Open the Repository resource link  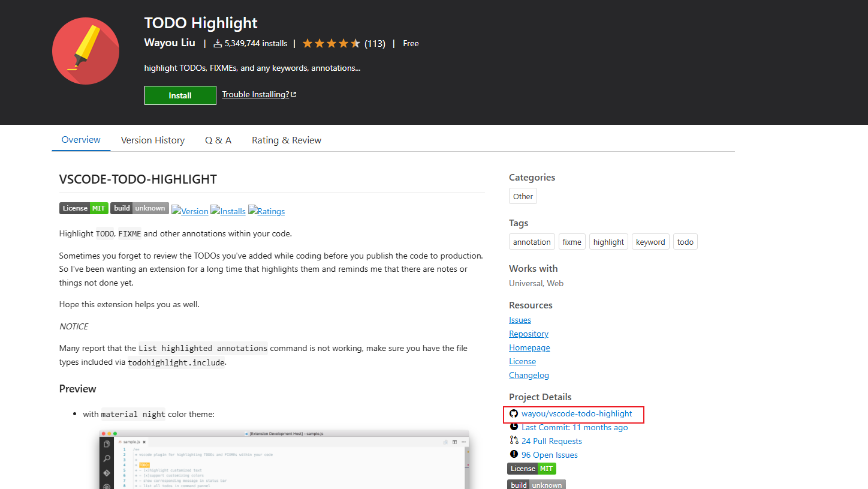pyautogui.click(x=529, y=334)
